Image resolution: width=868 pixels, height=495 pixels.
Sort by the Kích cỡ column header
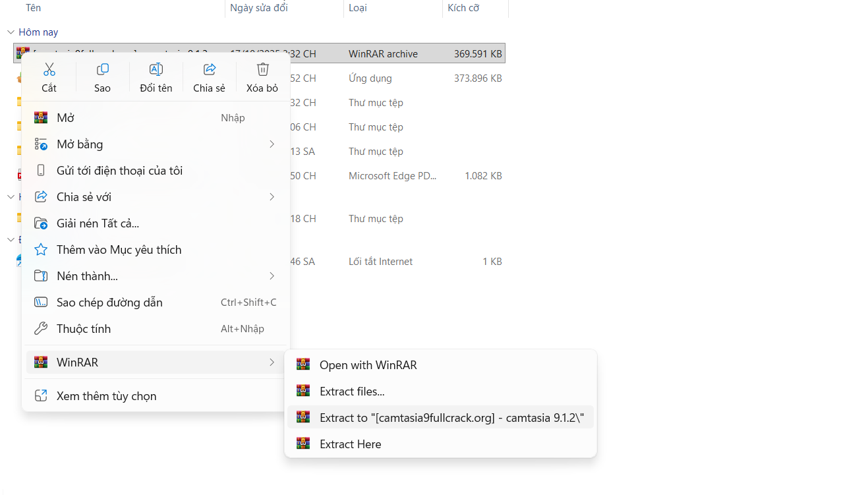[463, 8]
